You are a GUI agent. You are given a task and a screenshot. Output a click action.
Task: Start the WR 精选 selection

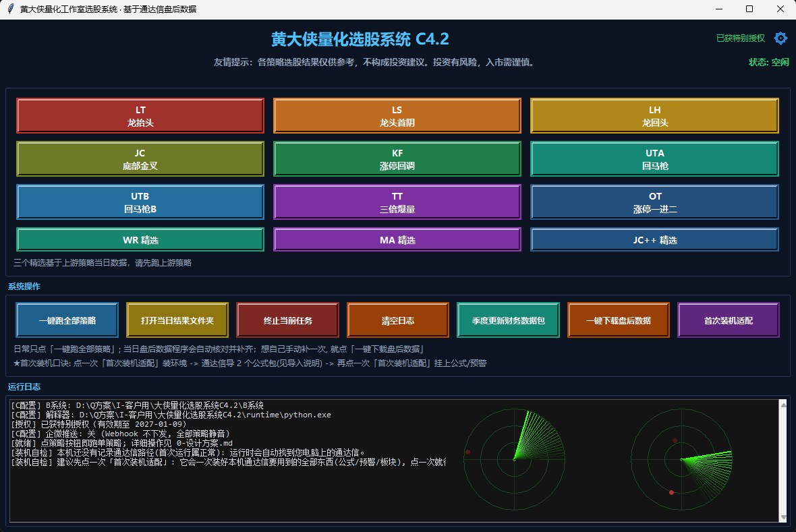[x=140, y=239]
